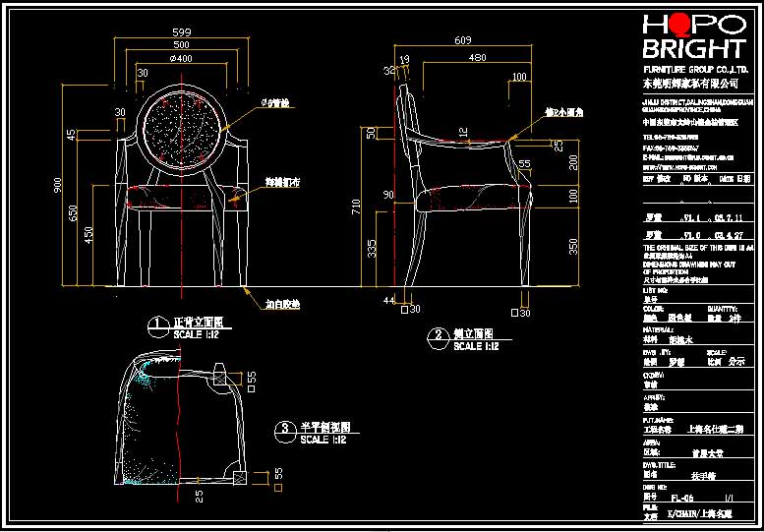The height and width of the screenshot is (532, 764).
Task: Click the '19' dimension atop side view
Action: coord(404,59)
